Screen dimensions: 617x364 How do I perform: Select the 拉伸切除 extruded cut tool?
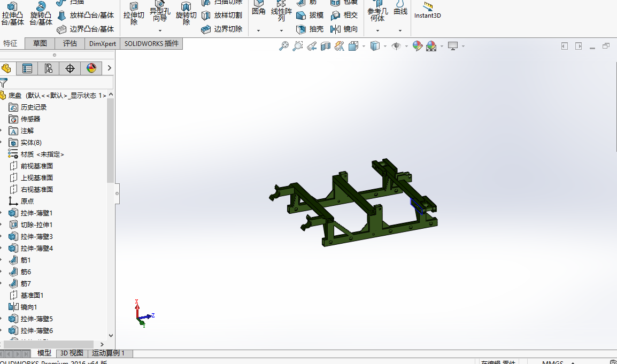click(134, 14)
